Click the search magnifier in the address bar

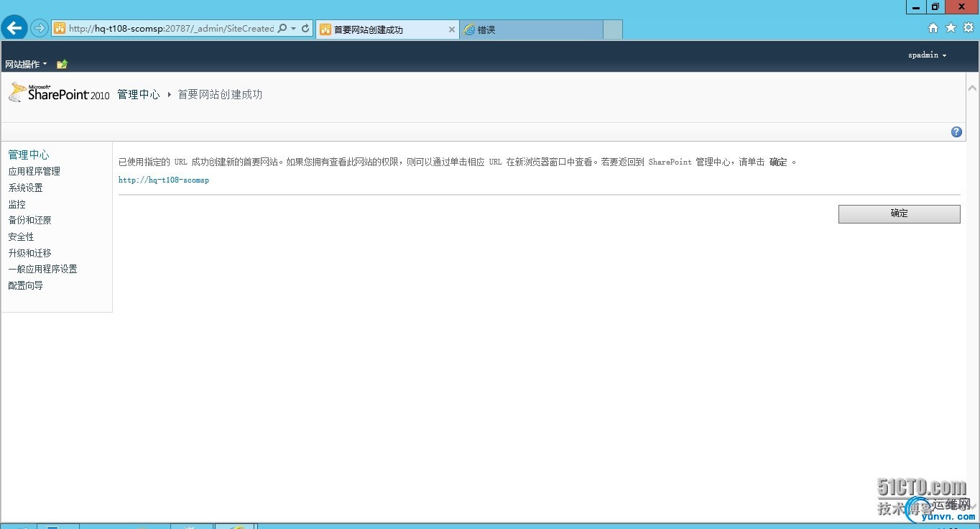pos(282,29)
